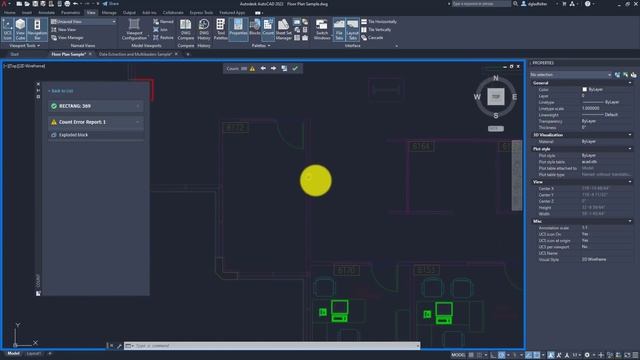Toggle Layout Tabs display
The height and width of the screenshot is (360, 640).
coord(353,29)
